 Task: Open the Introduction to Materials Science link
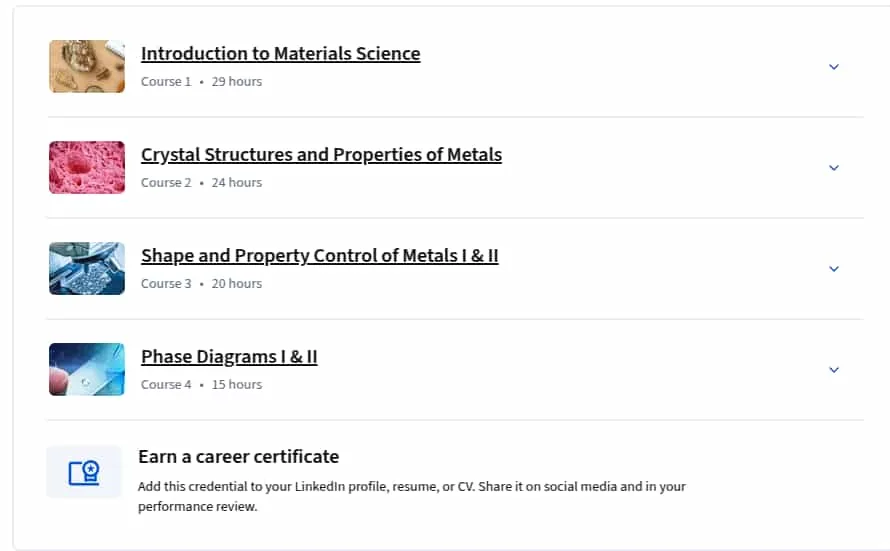(280, 53)
